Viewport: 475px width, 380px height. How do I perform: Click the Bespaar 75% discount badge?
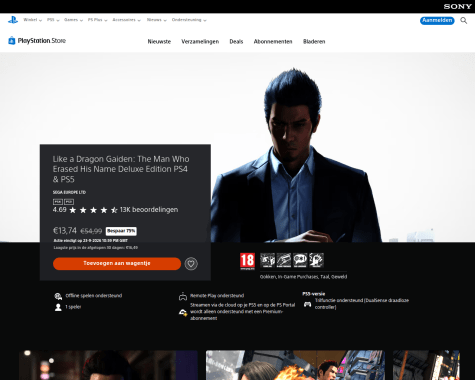click(x=121, y=231)
